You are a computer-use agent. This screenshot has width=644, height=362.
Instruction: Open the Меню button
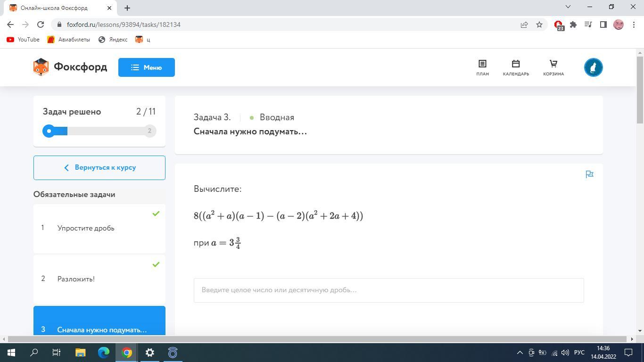pos(147,67)
